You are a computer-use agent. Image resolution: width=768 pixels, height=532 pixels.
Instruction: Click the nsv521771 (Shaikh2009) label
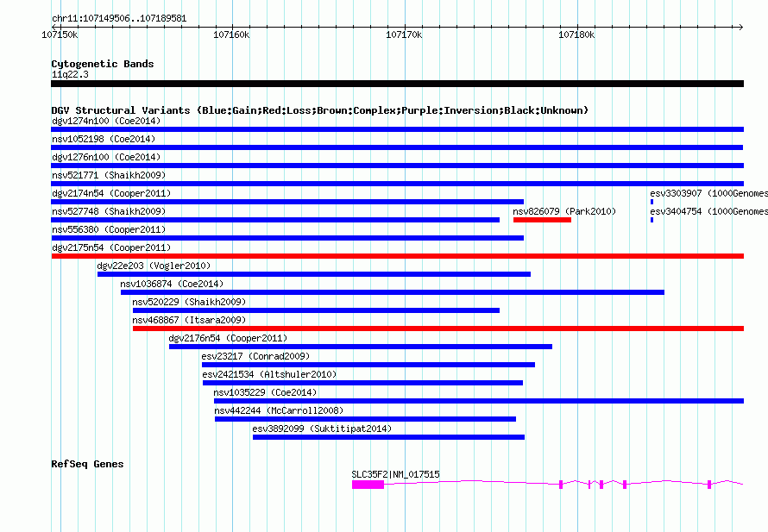pyautogui.click(x=109, y=175)
